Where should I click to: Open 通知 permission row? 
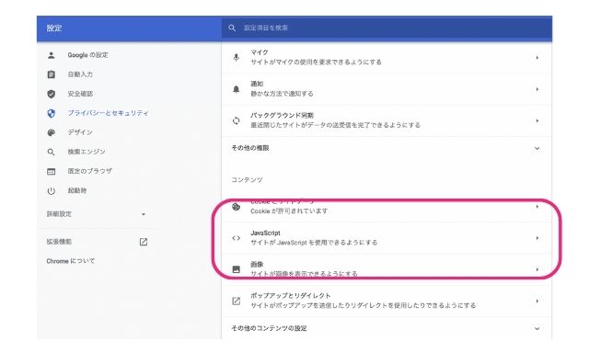(387, 89)
